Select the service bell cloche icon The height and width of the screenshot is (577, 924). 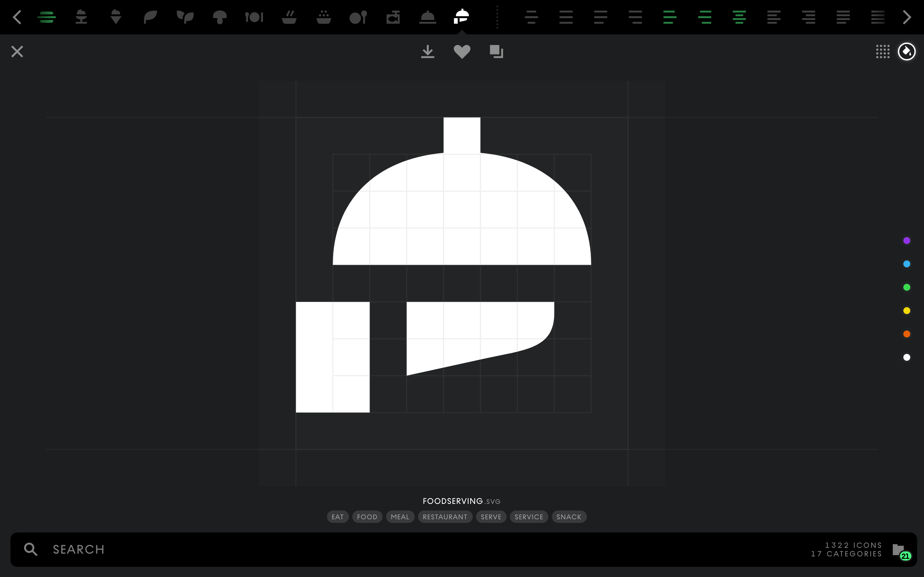427,17
